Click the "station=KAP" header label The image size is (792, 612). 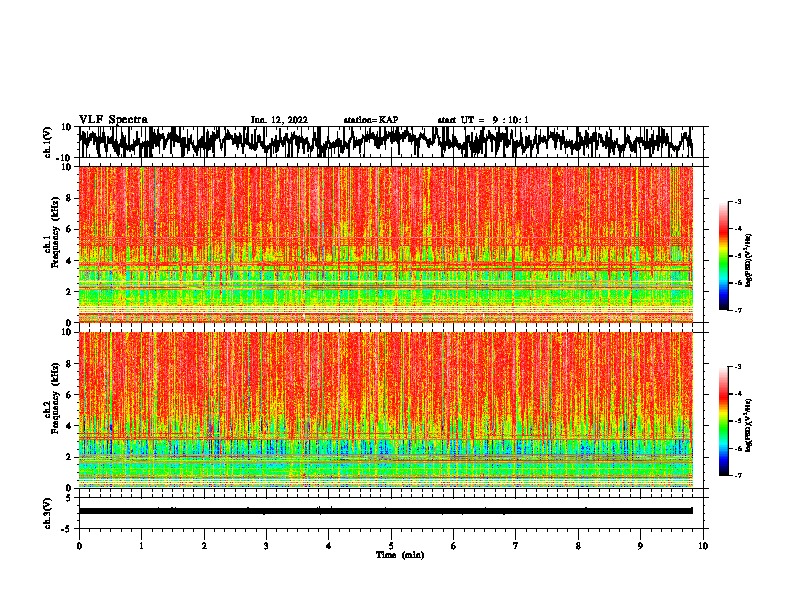point(371,120)
